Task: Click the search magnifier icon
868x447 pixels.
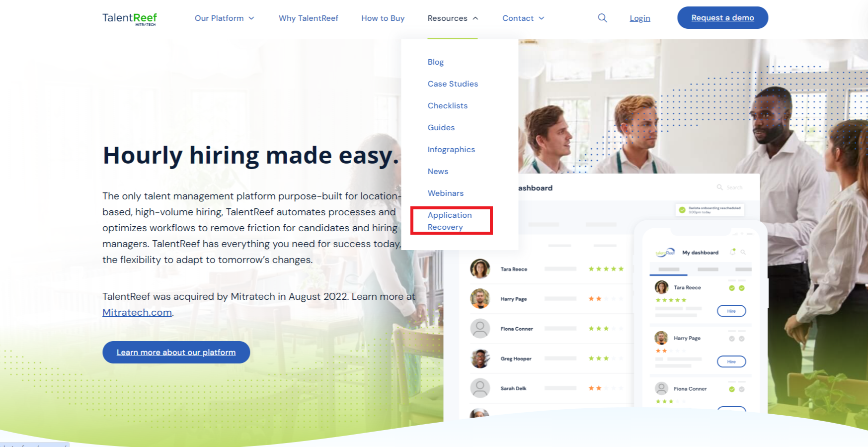Action: [602, 18]
